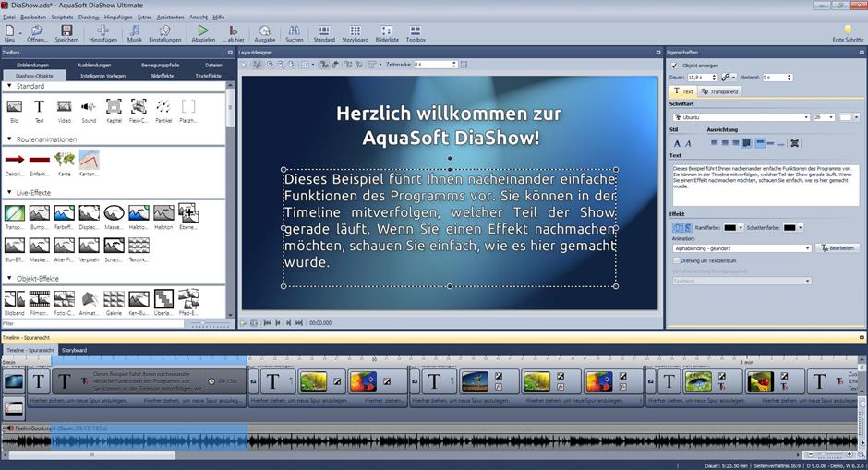This screenshot has height=470, width=868.
Task: Set vertical alignment to top
Action: (x=760, y=143)
